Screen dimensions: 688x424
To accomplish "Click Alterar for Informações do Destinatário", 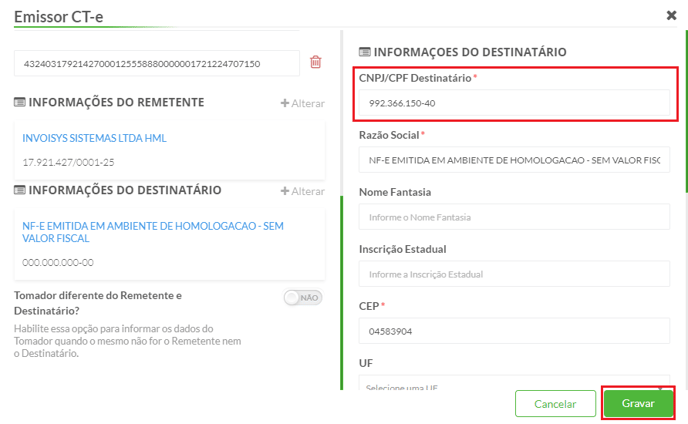I will [x=308, y=191].
